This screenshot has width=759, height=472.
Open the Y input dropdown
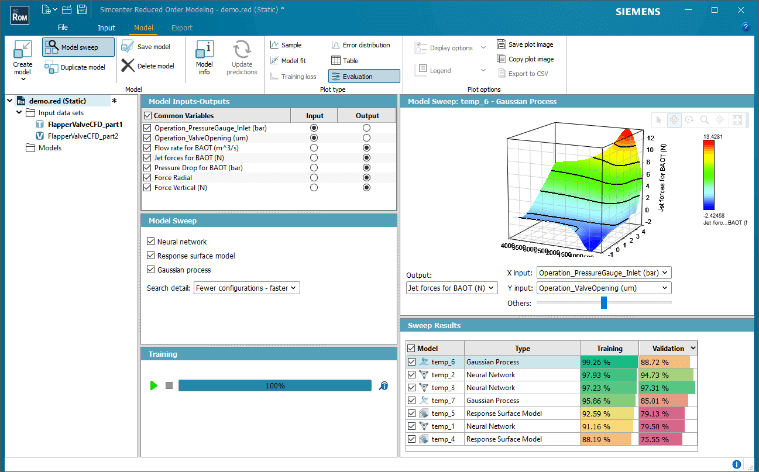click(x=604, y=288)
